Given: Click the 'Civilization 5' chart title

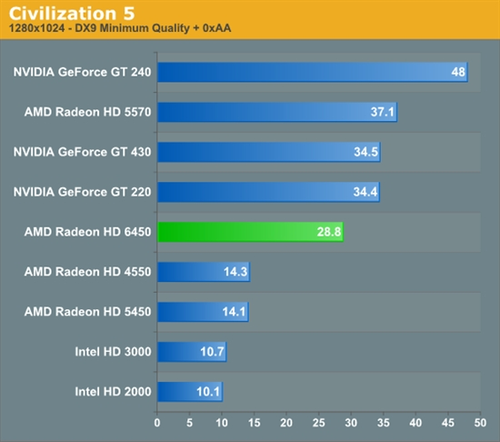Looking at the screenshot, I should click(x=72, y=14).
